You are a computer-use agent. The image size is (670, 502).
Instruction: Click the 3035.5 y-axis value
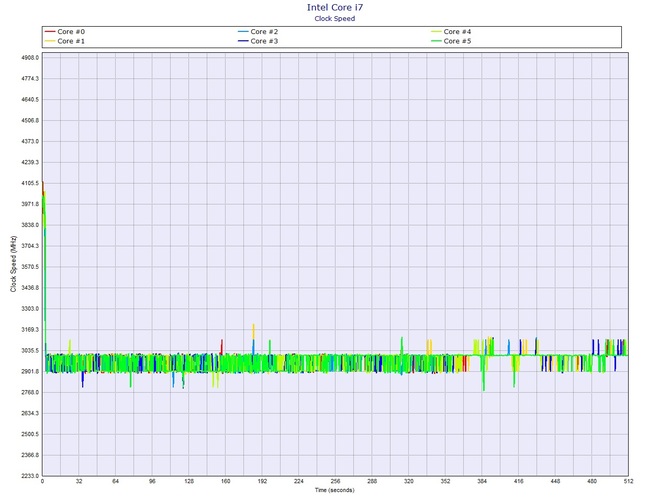30,351
